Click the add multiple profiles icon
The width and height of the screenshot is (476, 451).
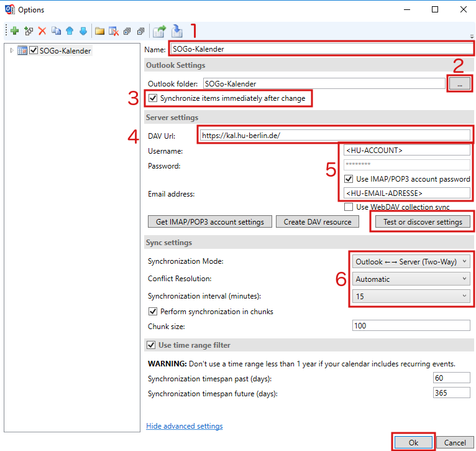click(x=29, y=30)
